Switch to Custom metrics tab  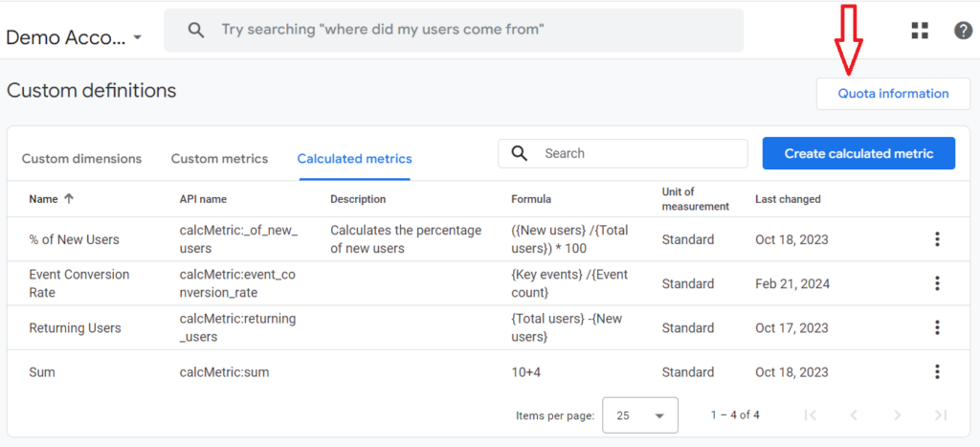point(219,159)
